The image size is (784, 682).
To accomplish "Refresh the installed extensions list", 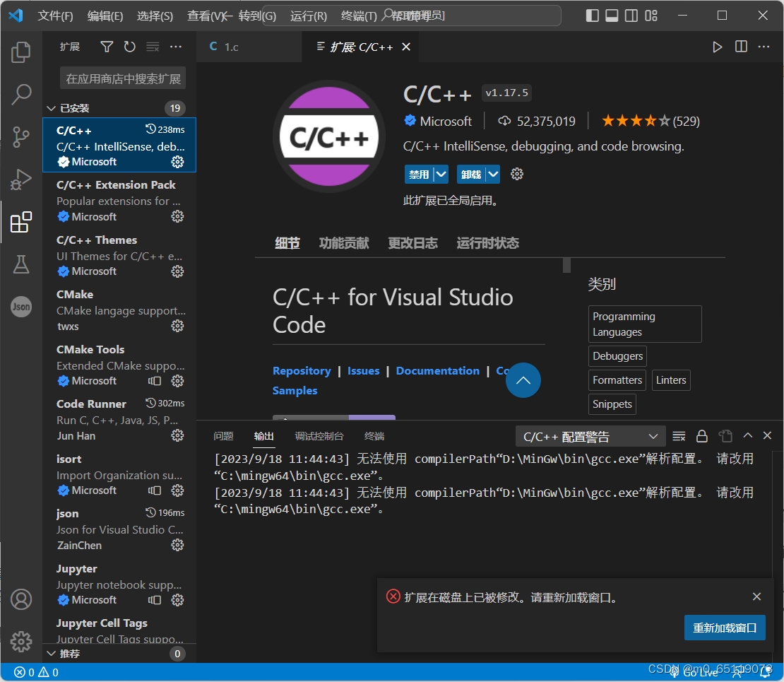I will tap(129, 47).
